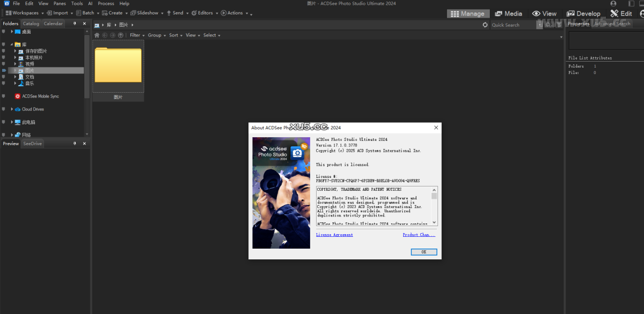The image size is (644, 314).
Task: Open the Tools menu
Action: pyautogui.click(x=77, y=4)
